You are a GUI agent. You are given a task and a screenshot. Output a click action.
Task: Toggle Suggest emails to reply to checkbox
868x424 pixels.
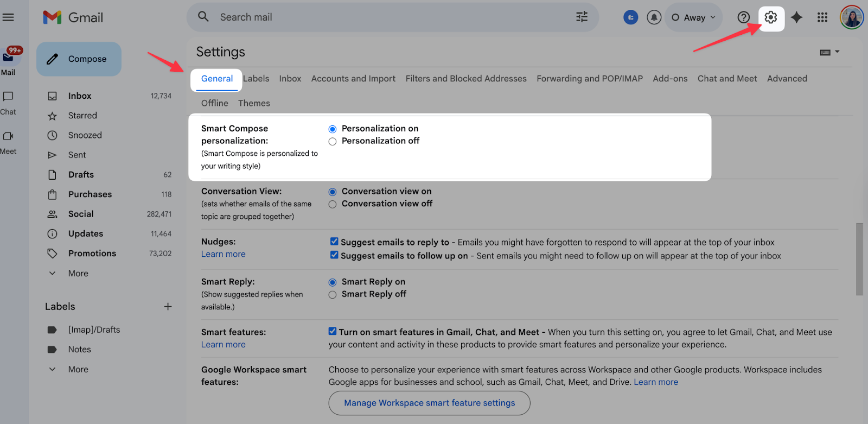[x=334, y=242]
